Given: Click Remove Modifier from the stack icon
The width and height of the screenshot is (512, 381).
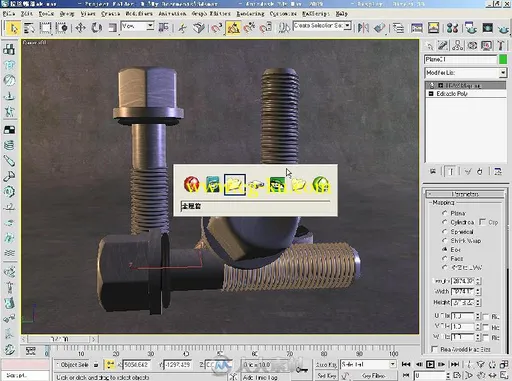Looking at the screenshot, I should (480, 172).
